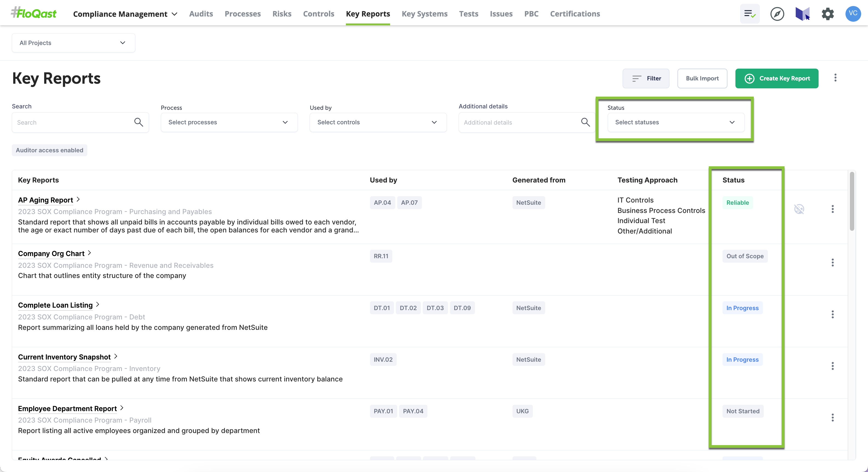Open kebab menu for Company Org Chart
This screenshot has width=868, height=472.
[x=833, y=262]
